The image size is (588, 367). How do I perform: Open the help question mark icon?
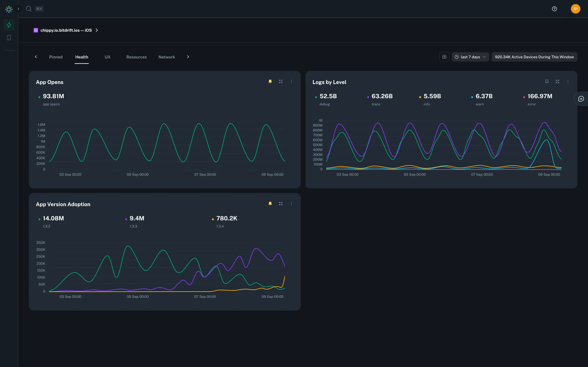click(554, 9)
